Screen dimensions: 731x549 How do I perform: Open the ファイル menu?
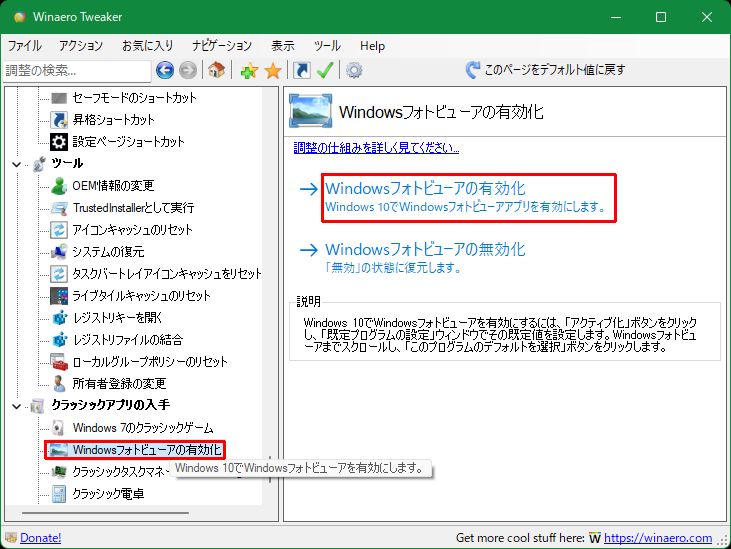[x=24, y=46]
